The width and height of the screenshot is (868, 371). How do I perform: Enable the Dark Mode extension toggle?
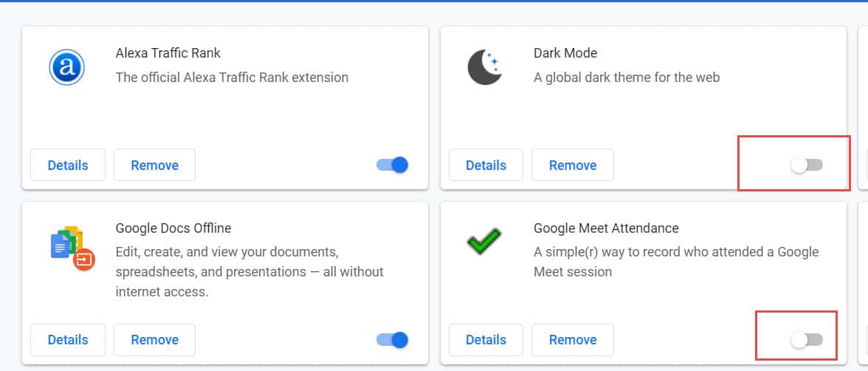coord(807,166)
